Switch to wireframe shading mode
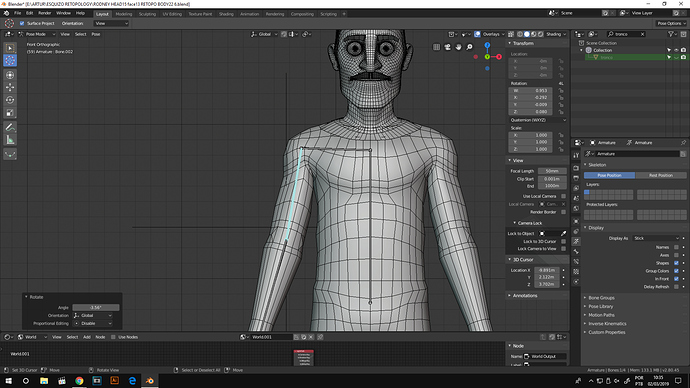This screenshot has height=388, width=690. [520, 34]
